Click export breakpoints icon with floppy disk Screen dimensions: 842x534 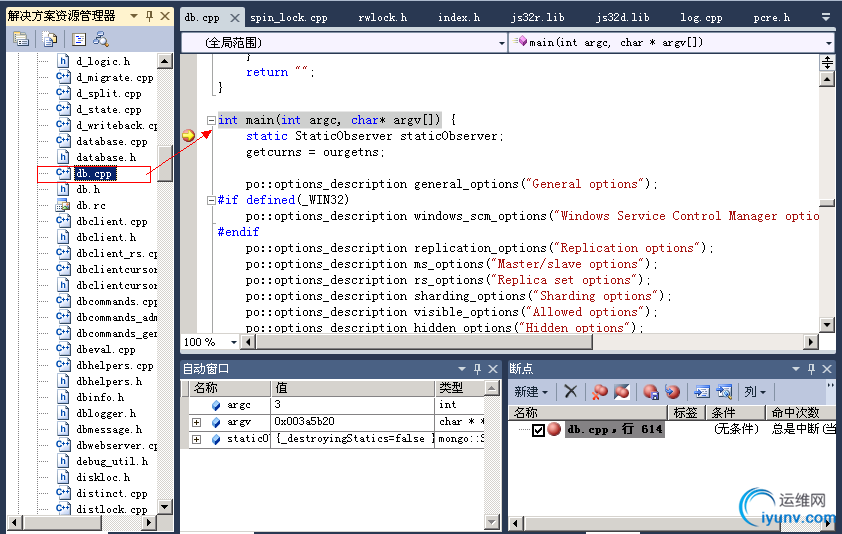[x=650, y=392]
